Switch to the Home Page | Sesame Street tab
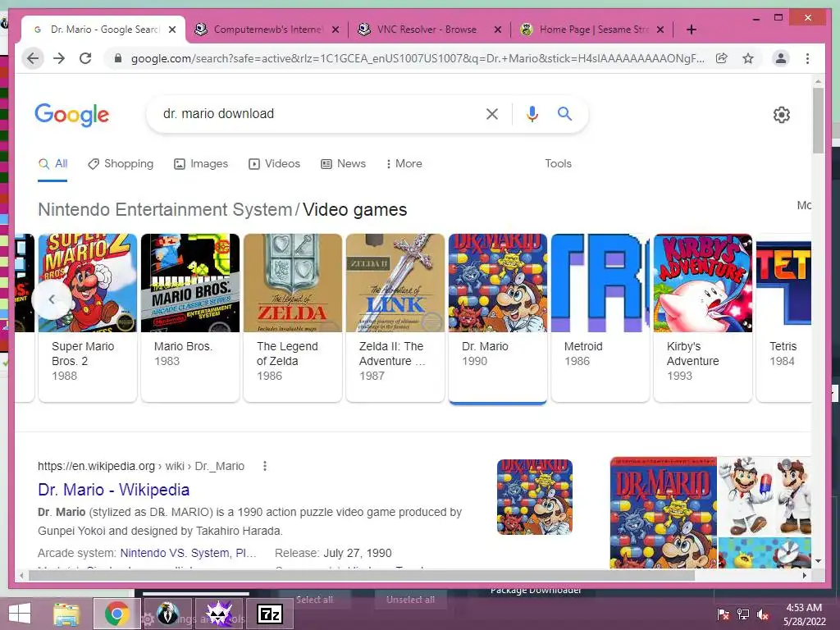 pyautogui.click(x=591, y=30)
